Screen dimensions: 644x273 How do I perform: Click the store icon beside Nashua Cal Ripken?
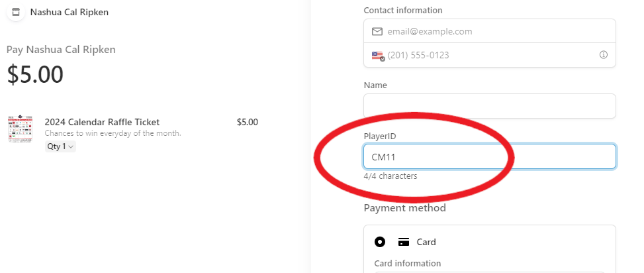click(16, 12)
